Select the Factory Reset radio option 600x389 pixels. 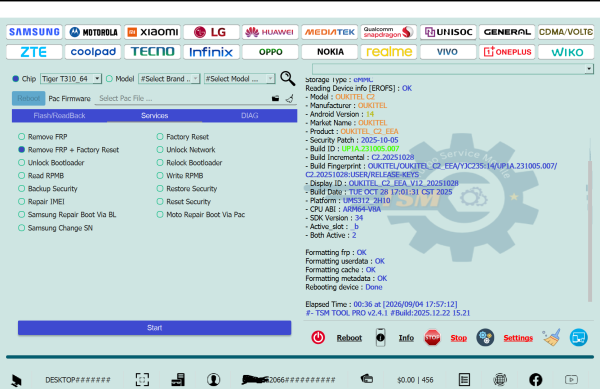pos(183,137)
